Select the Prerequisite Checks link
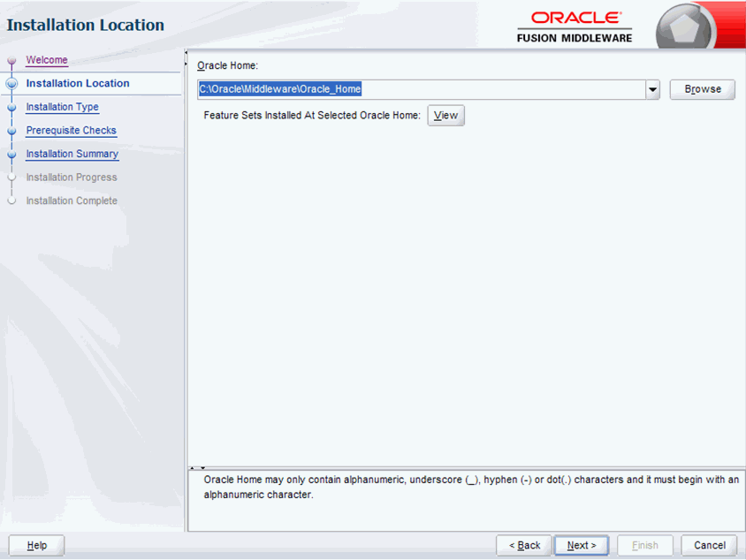The image size is (746, 560). coord(71,131)
